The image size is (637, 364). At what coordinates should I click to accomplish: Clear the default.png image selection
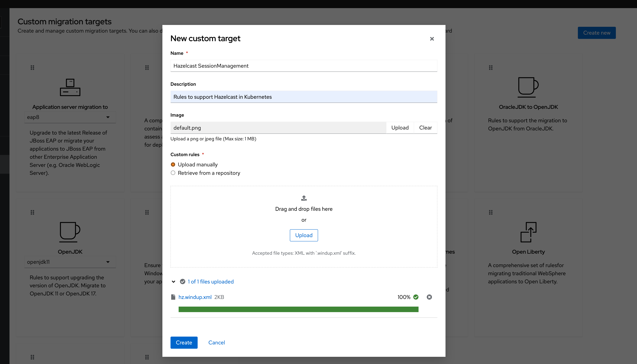click(425, 128)
